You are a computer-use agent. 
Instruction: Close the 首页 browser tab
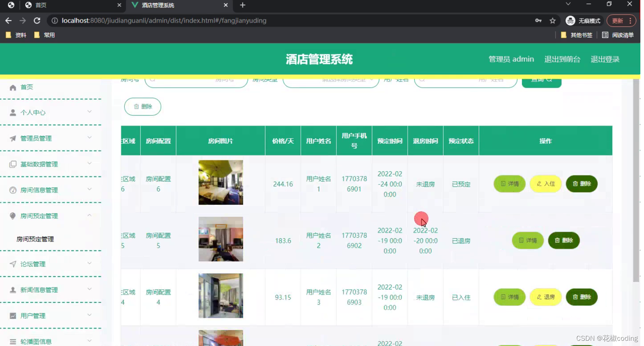pyautogui.click(x=119, y=5)
